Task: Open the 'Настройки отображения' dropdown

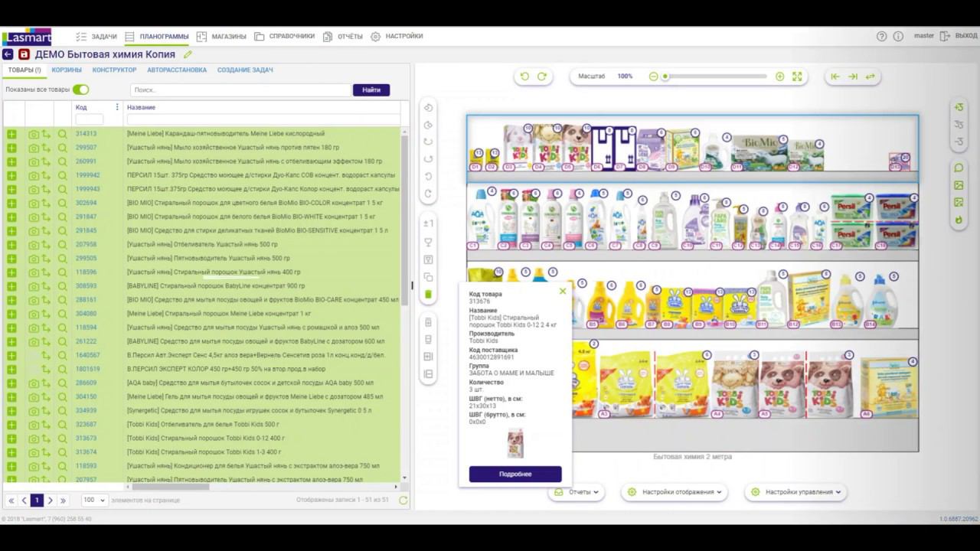Action: (674, 492)
